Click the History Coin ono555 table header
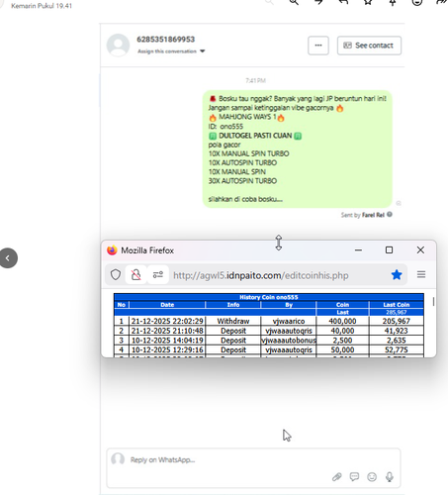The image size is (448, 495). pos(269,297)
